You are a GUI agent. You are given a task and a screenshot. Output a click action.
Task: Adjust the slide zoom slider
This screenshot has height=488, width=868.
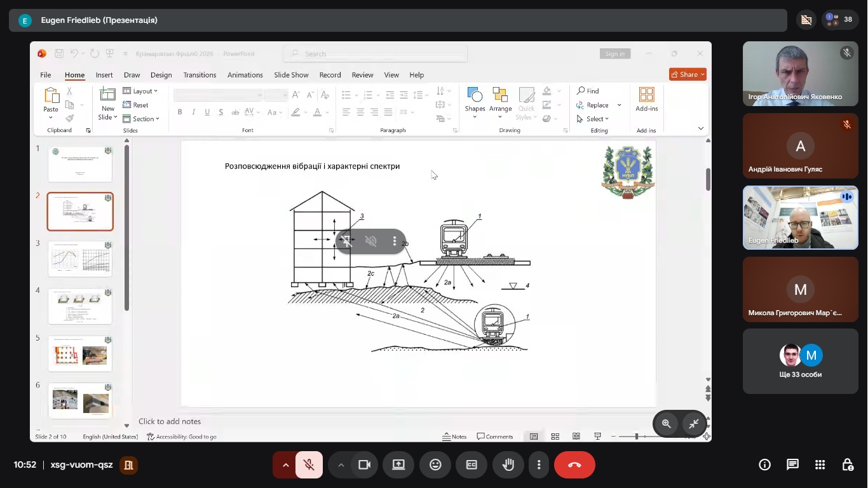click(636, 437)
